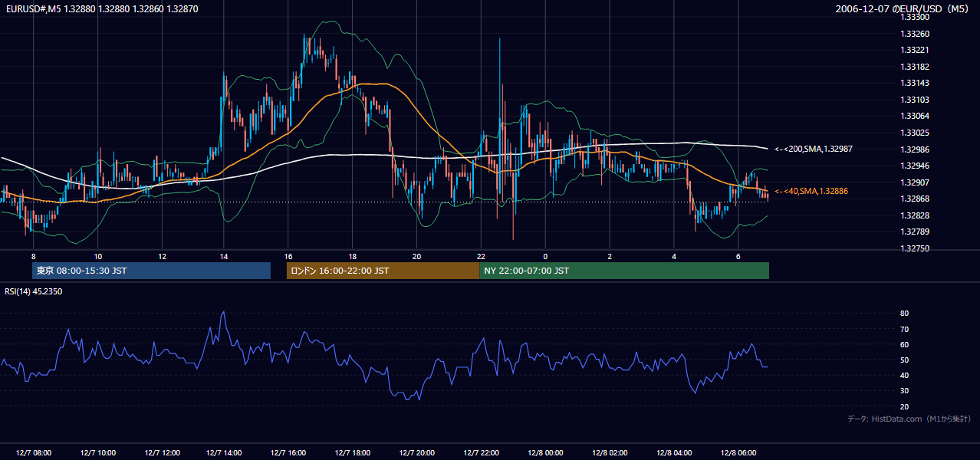Click the 12/7 20:00 bottom time label

click(x=416, y=452)
